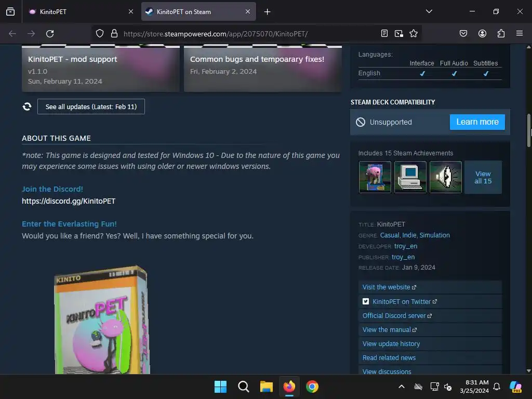Click the updates refresh icon

click(x=27, y=107)
